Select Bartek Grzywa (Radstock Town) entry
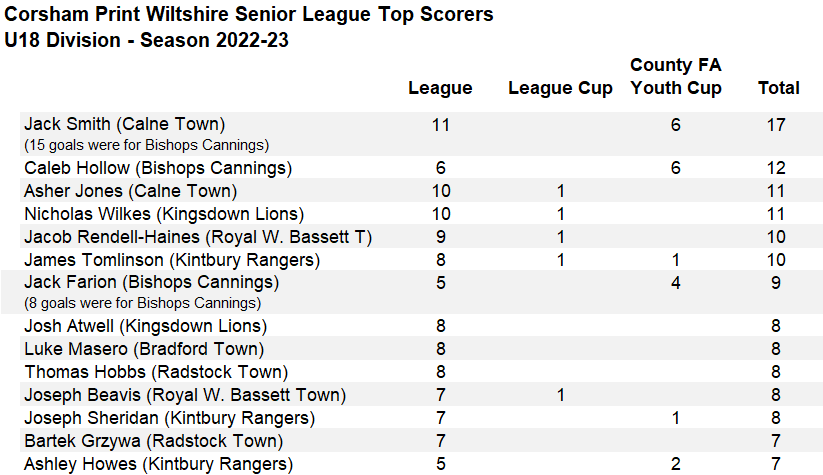823x475 pixels. [153, 441]
